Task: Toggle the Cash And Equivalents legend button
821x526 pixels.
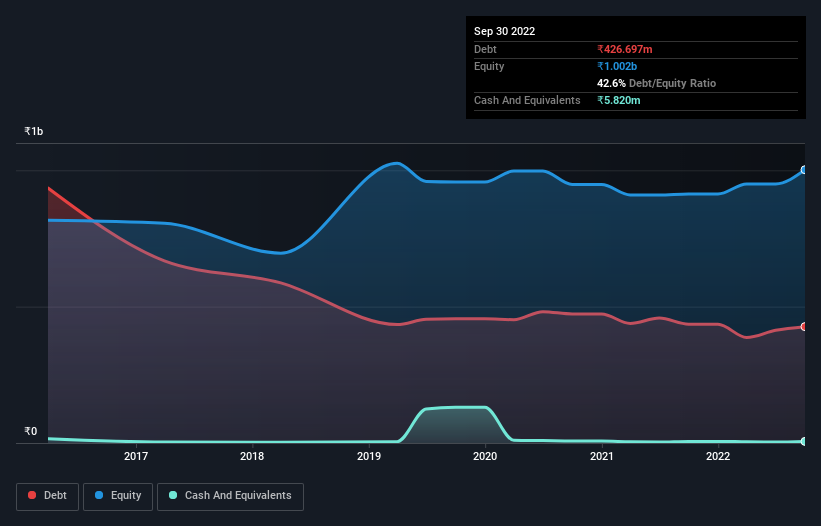Action: pyautogui.click(x=230, y=496)
